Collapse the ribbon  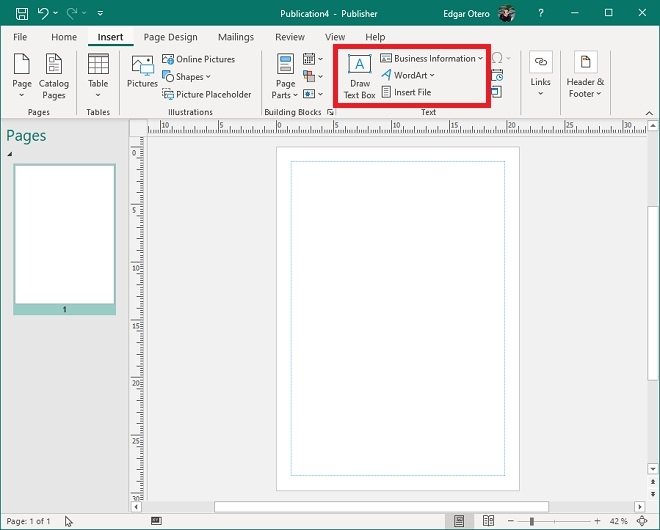649,113
